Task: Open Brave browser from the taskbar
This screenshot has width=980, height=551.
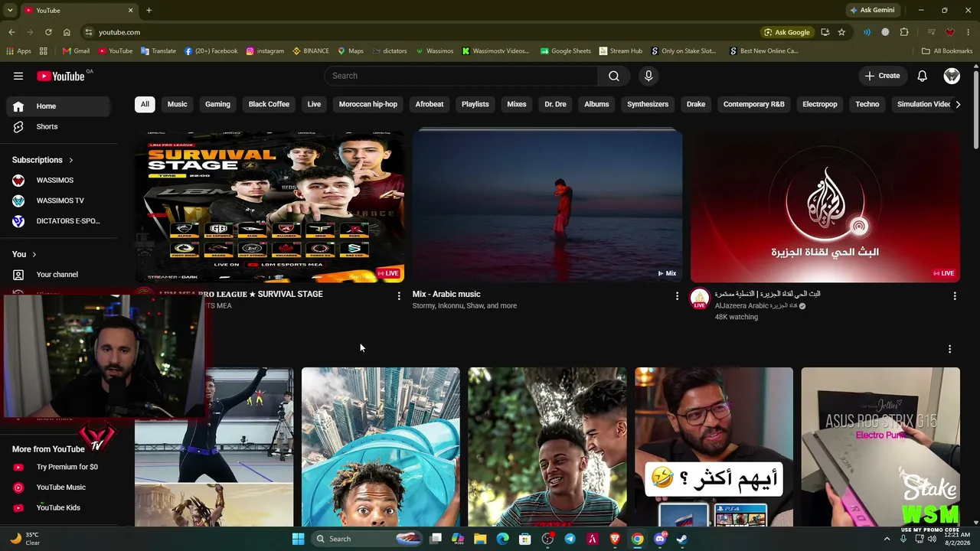Action: [x=615, y=539]
